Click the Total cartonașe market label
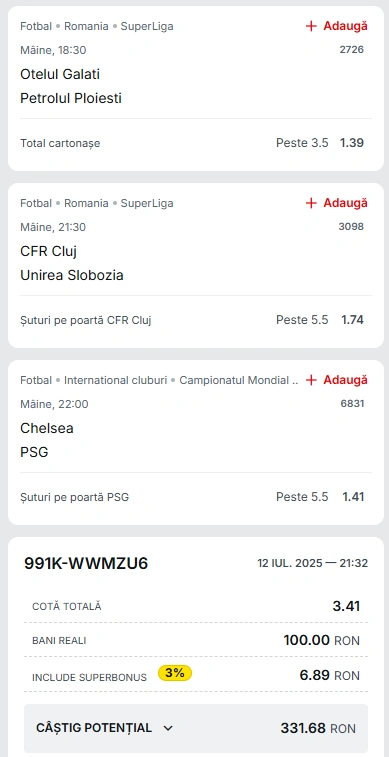Viewport: 389px width, 757px height. point(60,143)
